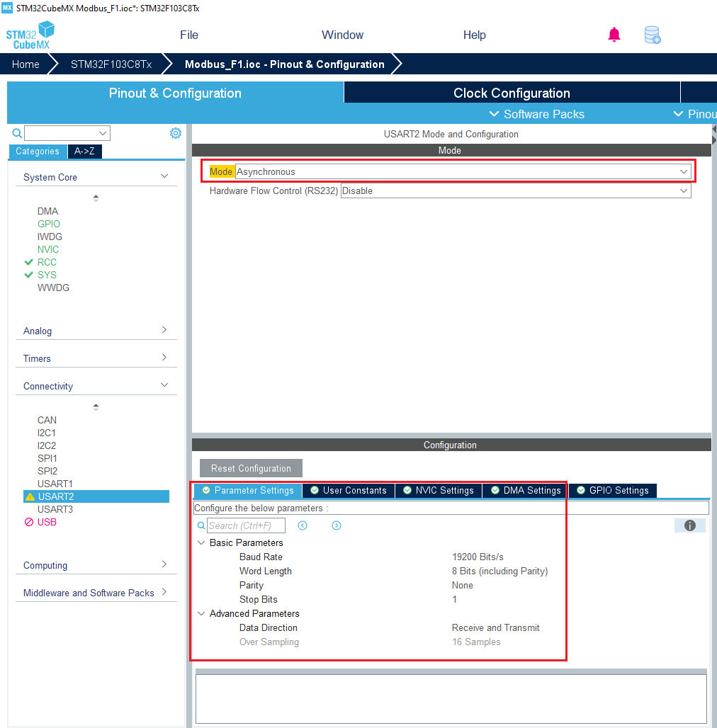Select GPIO under System Core
The width and height of the screenshot is (717, 728).
point(49,224)
